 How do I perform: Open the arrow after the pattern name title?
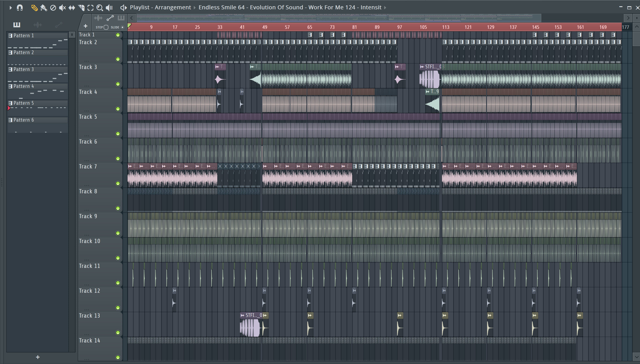[385, 8]
